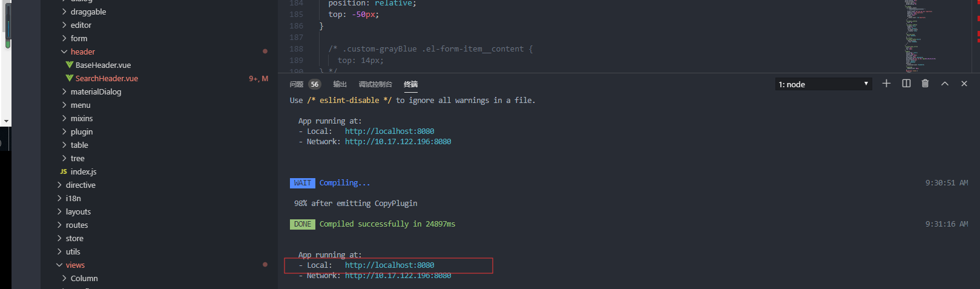Open the last Network 10.17.122.196:8080 link
Image resolution: width=980 pixels, height=289 pixels.
[398, 276]
